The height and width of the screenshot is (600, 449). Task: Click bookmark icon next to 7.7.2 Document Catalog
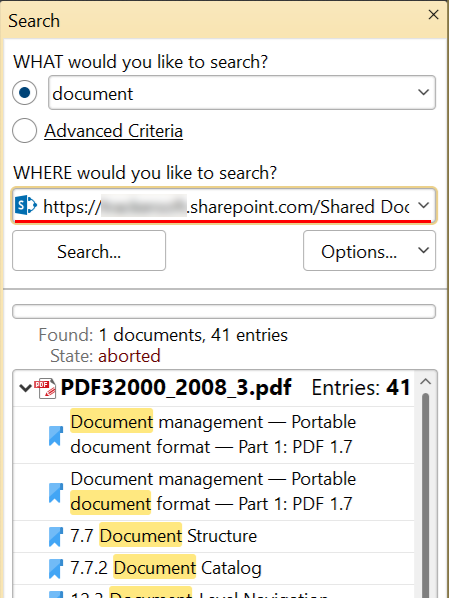[56, 569]
